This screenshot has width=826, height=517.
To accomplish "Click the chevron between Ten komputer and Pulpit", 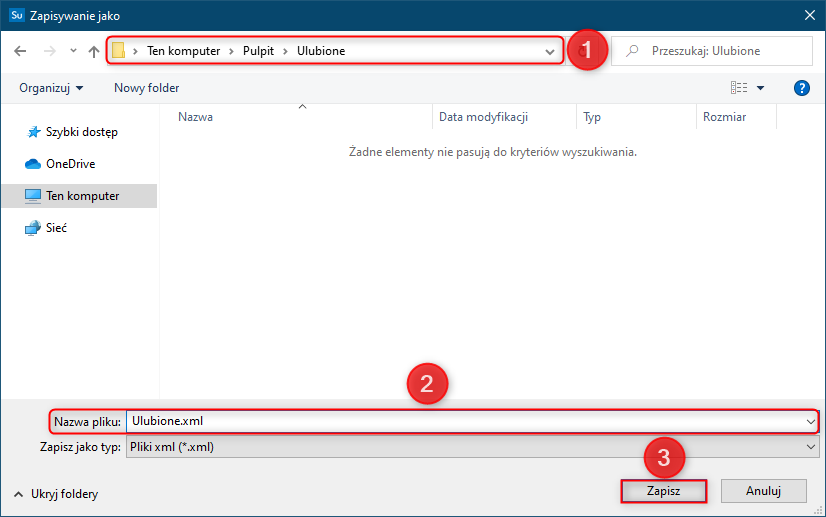I will click(x=231, y=51).
